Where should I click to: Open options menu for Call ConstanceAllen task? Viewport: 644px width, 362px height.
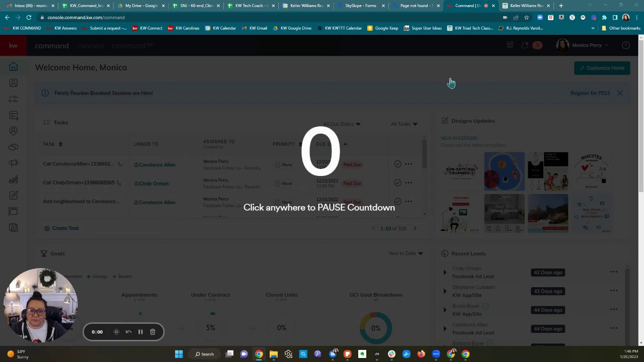click(409, 164)
